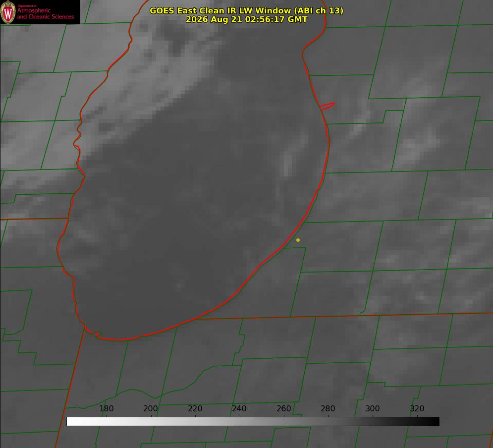Select the 280 colorbar label
This screenshot has height=448, width=493.
click(x=328, y=408)
